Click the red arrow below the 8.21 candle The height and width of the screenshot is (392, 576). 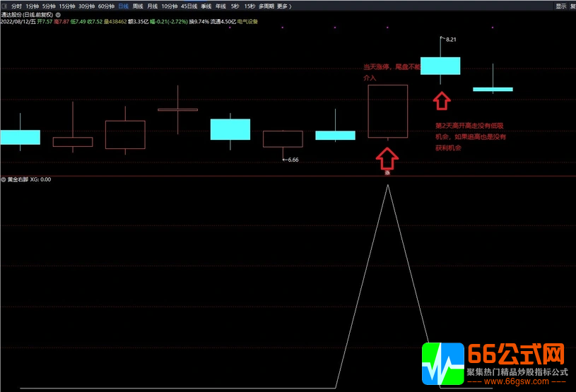point(441,101)
